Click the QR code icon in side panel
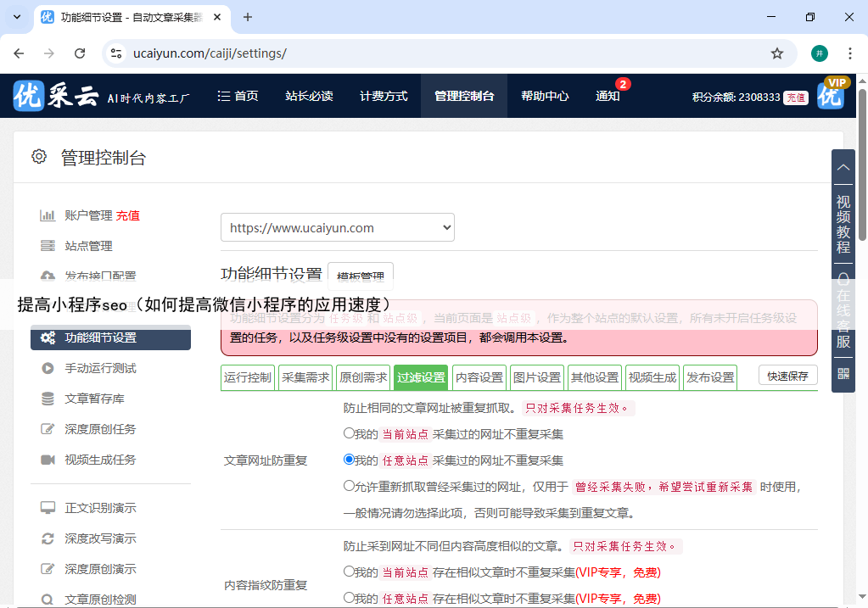This screenshot has width=868, height=608. click(843, 373)
